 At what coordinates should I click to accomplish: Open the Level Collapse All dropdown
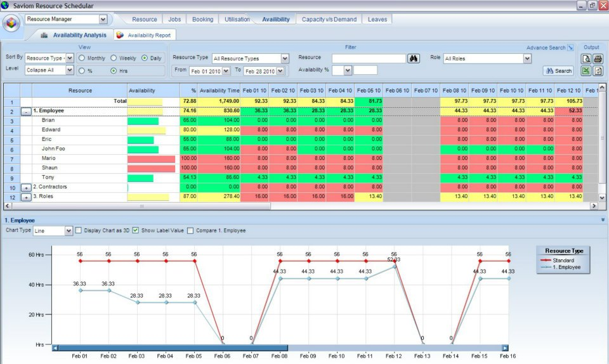70,70
